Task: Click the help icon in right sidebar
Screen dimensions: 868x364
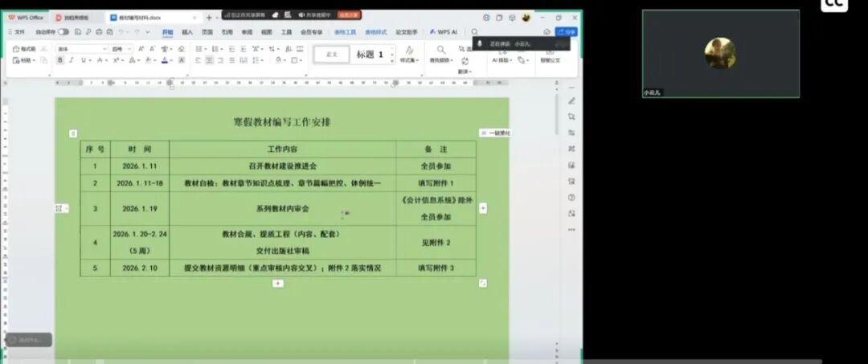Action: coord(571,197)
